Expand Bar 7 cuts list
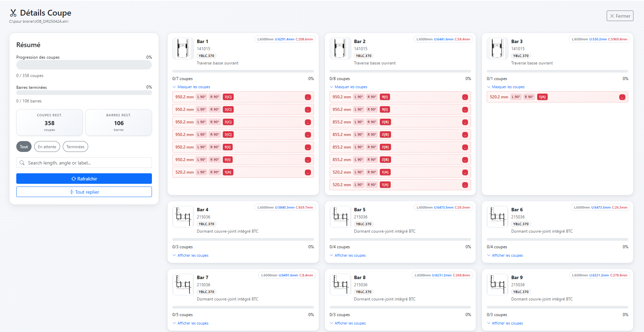 (193, 323)
